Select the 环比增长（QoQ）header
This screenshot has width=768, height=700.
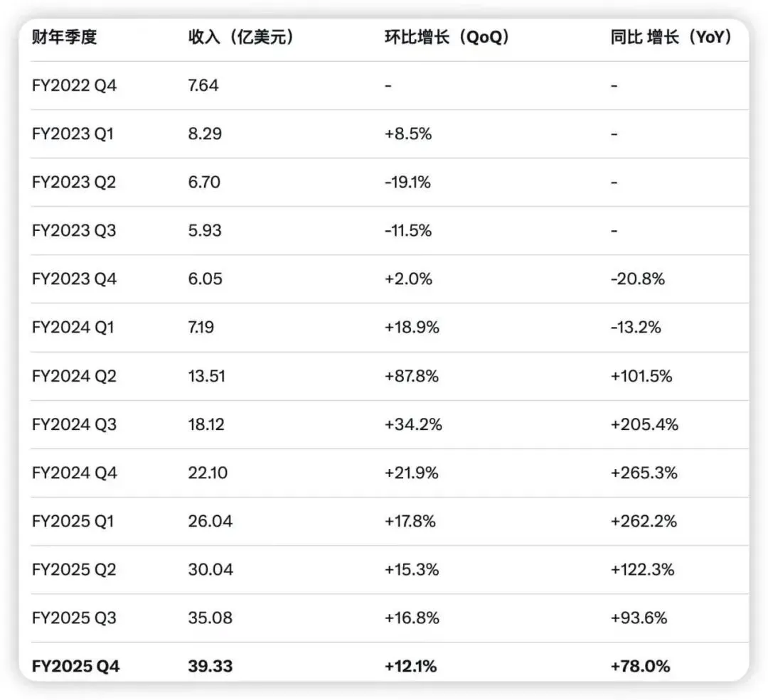[447, 38]
